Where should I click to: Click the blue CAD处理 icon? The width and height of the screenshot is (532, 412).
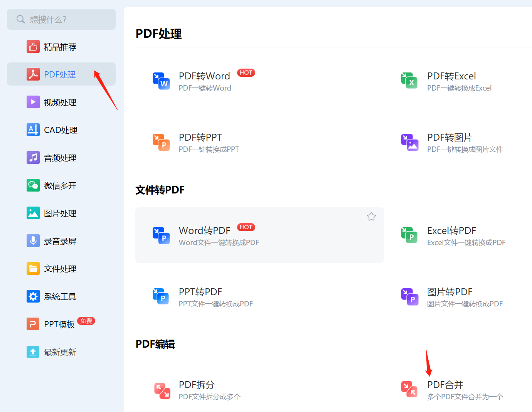[33, 130]
